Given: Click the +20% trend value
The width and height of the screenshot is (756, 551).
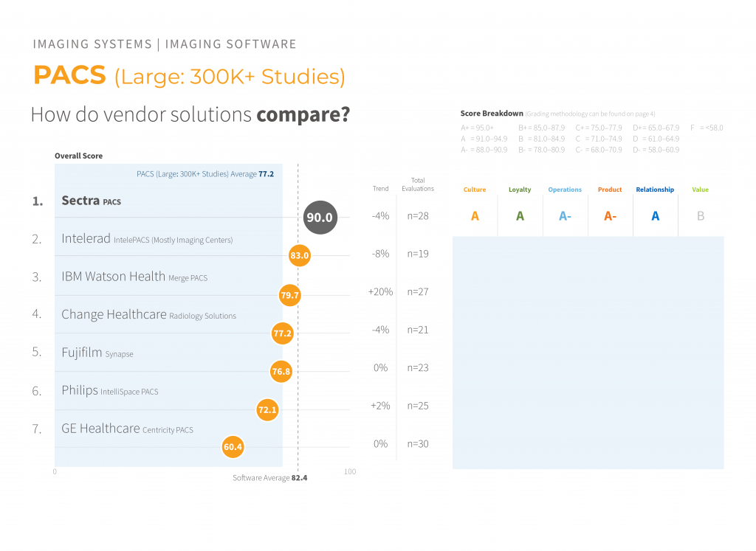Looking at the screenshot, I should [380, 292].
